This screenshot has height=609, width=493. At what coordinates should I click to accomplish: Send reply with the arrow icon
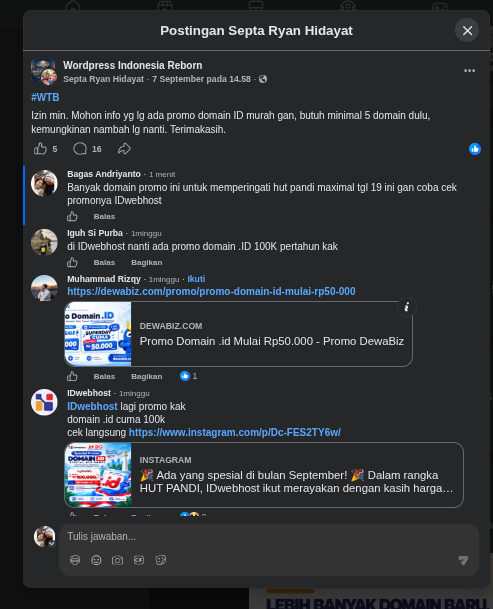[x=463, y=560]
